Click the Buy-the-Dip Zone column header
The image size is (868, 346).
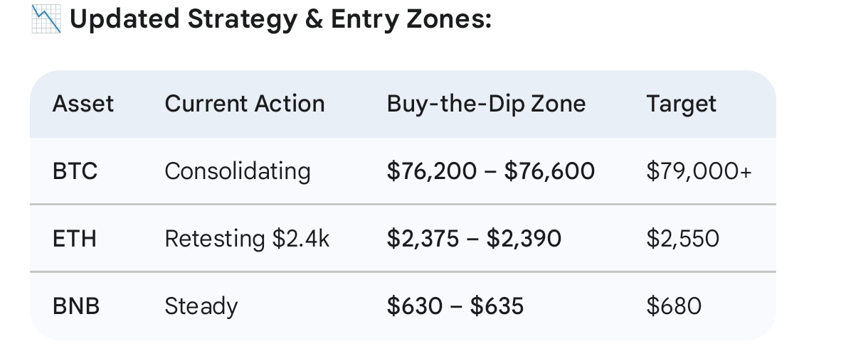[486, 104]
